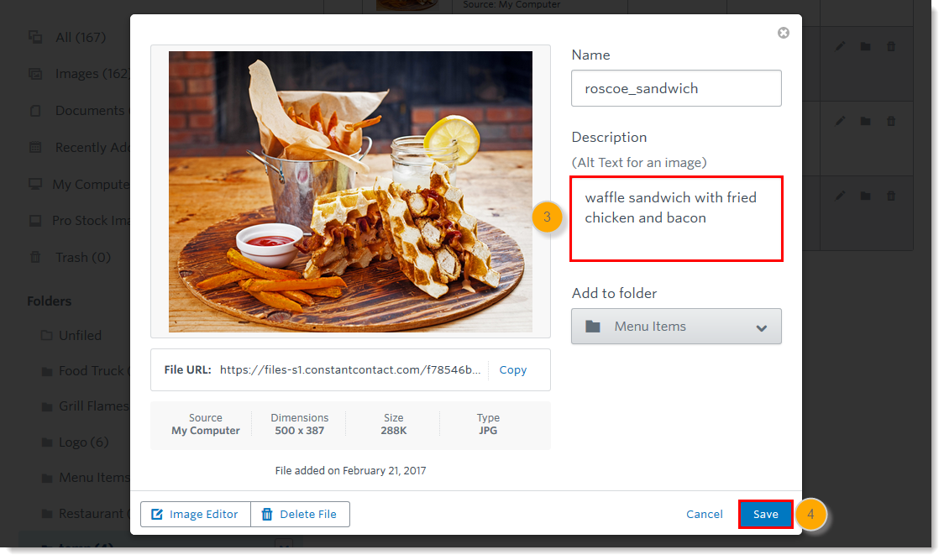Click the folder icon in Menu Items dropdown

point(592,327)
